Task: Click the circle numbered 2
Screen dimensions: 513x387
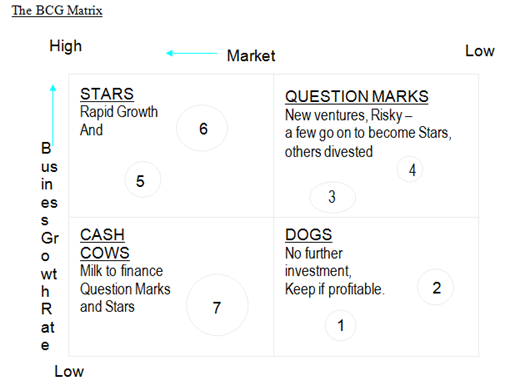Action: 435,287
